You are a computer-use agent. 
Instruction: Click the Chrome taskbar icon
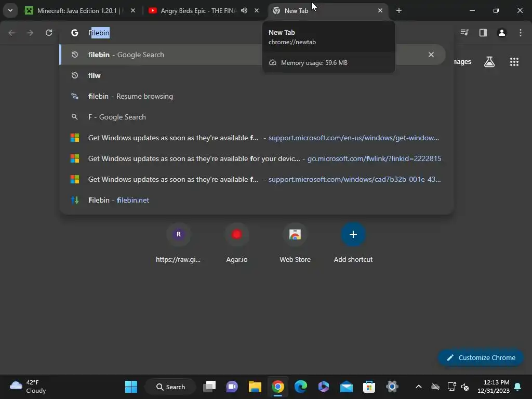coord(277,387)
